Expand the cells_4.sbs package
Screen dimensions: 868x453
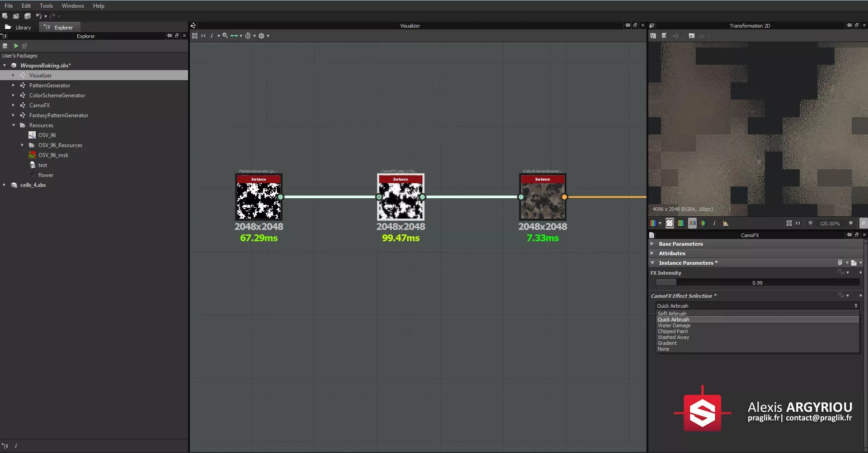coord(5,185)
